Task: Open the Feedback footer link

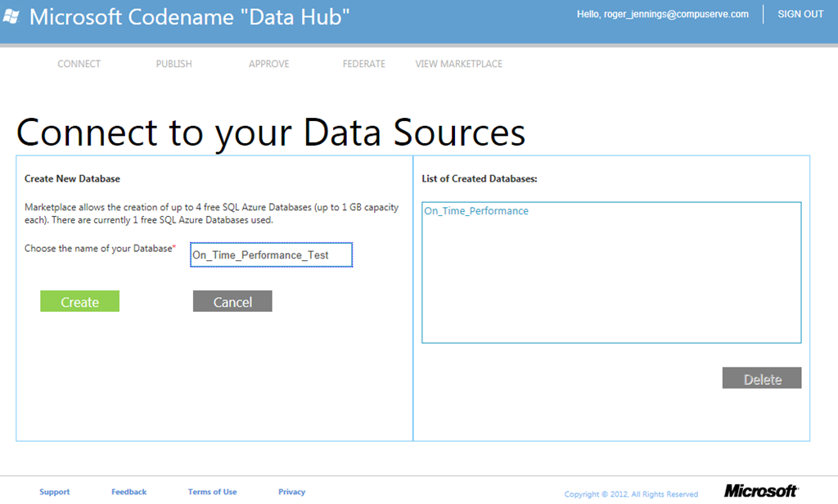Action: [128, 492]
